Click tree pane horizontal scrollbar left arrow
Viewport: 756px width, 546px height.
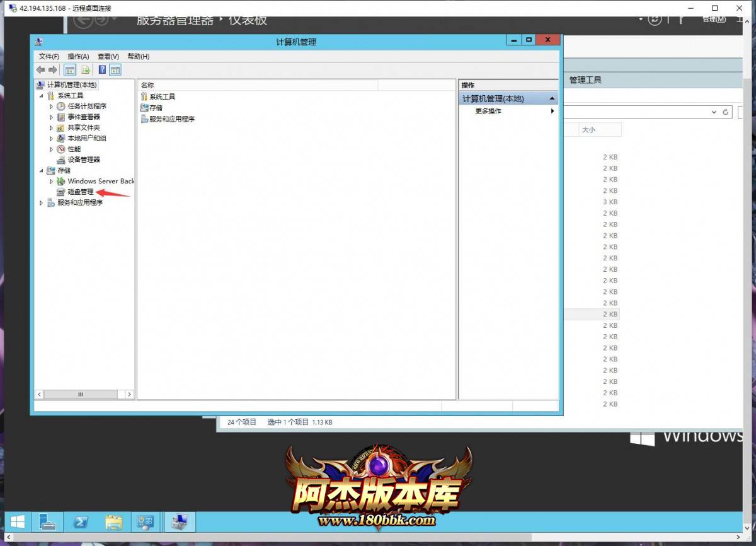[39, 394]
